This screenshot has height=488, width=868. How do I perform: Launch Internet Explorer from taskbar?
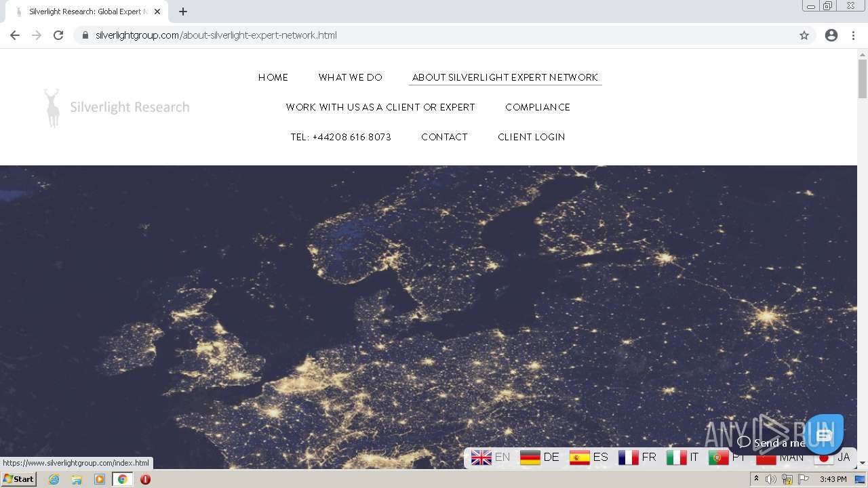coord(54,479)
